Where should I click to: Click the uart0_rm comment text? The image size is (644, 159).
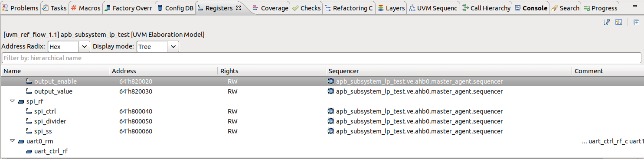tap(613, 141)
